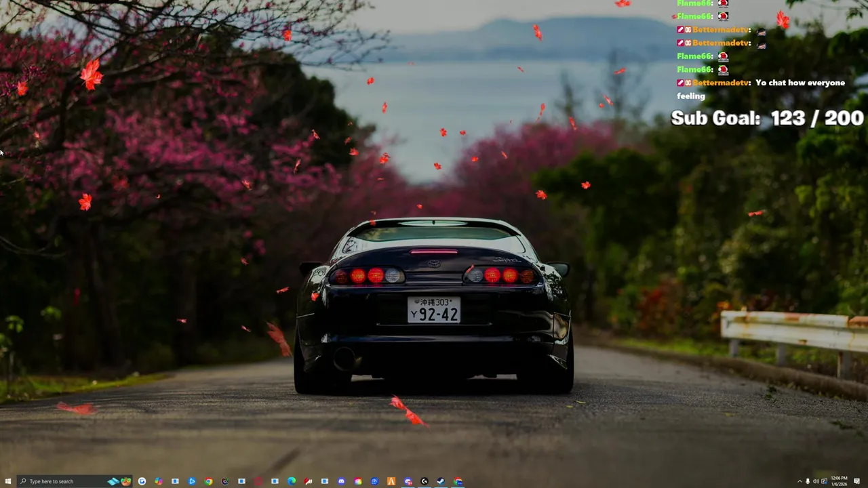Open the colorful Copilot icon on taskbar
Screen dimensions: 868x488
(158, 481)
